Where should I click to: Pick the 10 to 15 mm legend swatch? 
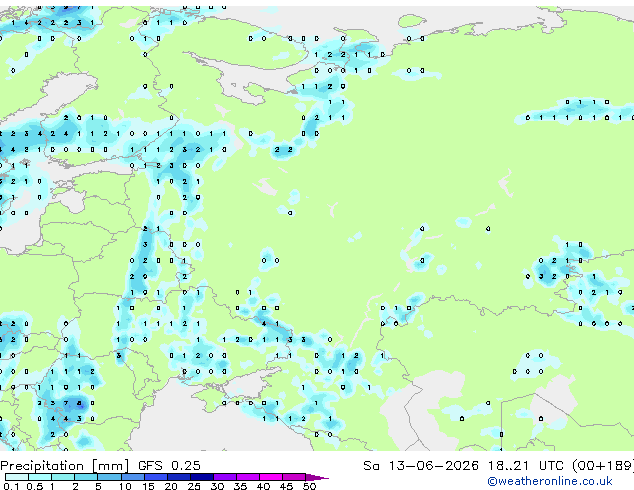[133, 477]
